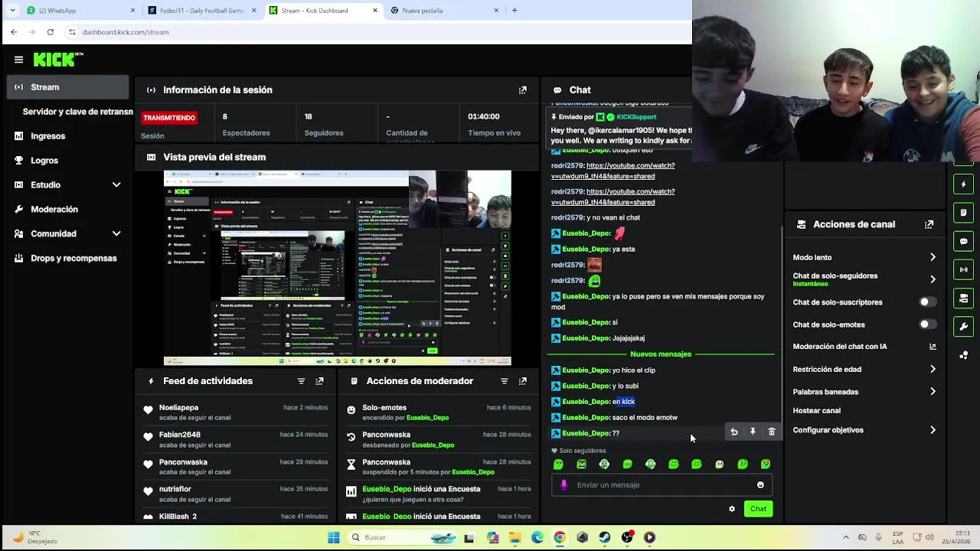Open nutrisflor in activity feed

click(x=175, y=489)
